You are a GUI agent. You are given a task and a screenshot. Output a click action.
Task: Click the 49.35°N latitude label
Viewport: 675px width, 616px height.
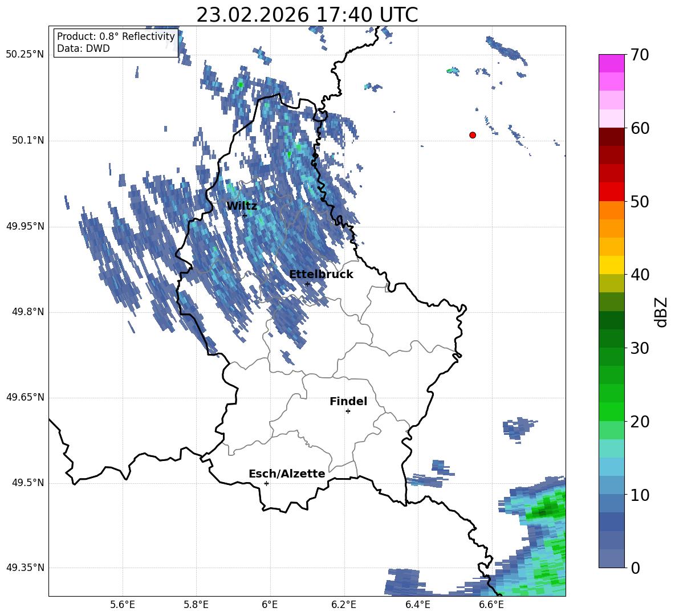click(25, 568)
